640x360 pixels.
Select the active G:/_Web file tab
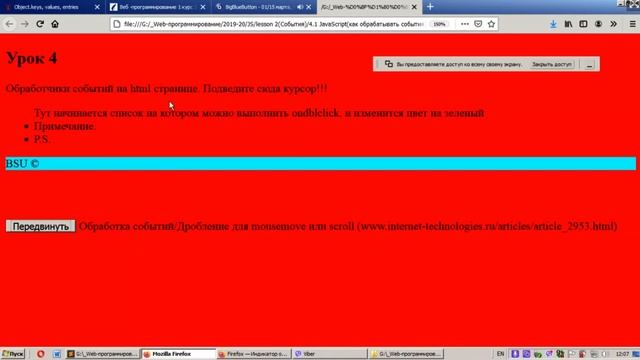pos(363,7)
